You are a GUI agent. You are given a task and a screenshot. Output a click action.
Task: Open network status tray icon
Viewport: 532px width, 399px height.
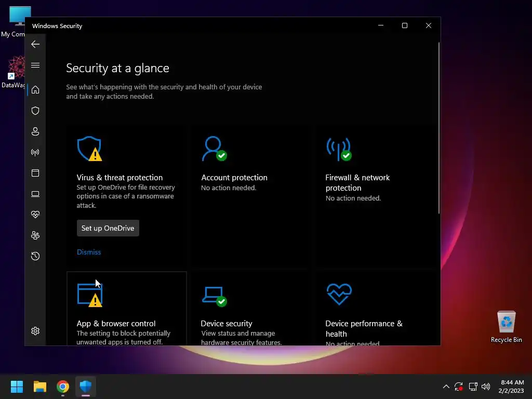[x=473, y=387]
